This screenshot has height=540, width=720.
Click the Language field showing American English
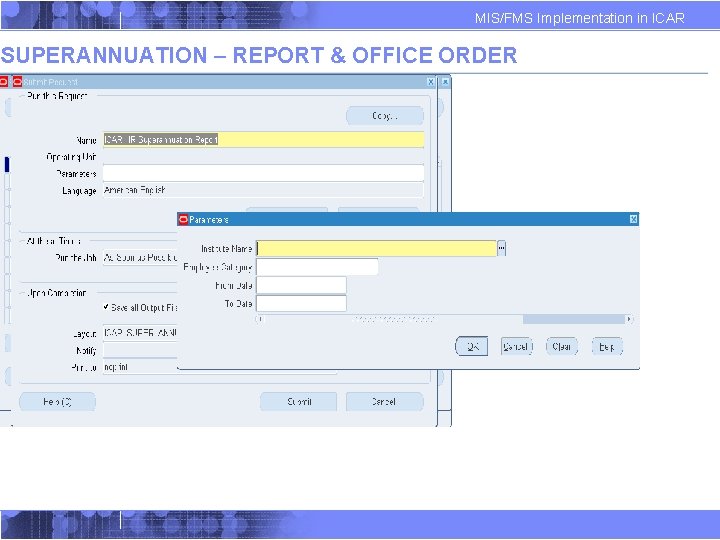[263, 190]
